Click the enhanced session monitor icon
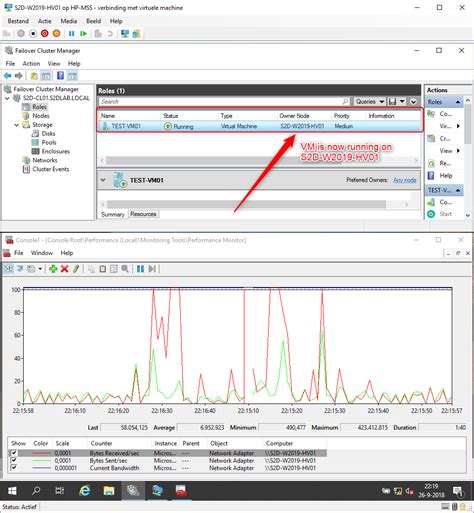This screenshot has width=474, height=513. pyautogui.click(x=125, y=34)
